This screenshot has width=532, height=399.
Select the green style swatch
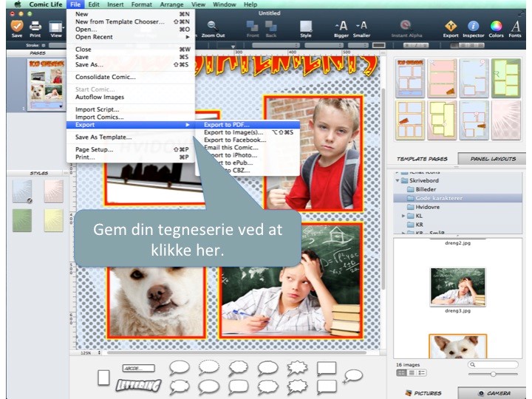click(22, 220)
